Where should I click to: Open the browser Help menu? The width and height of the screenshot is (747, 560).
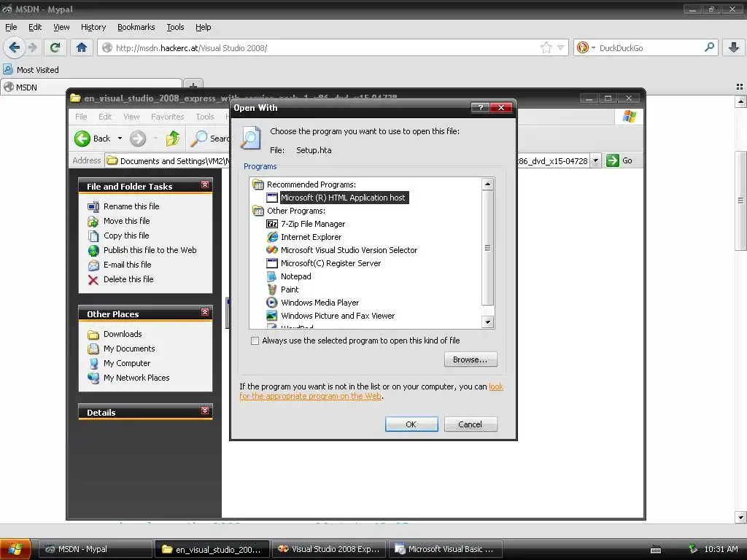coord(203,27)
